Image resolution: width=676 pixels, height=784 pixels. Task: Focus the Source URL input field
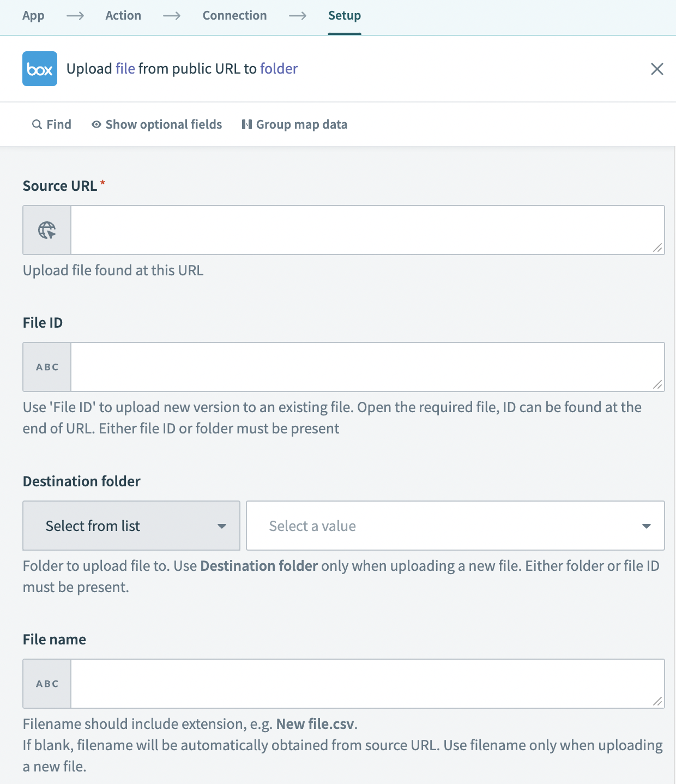point(360,230)
